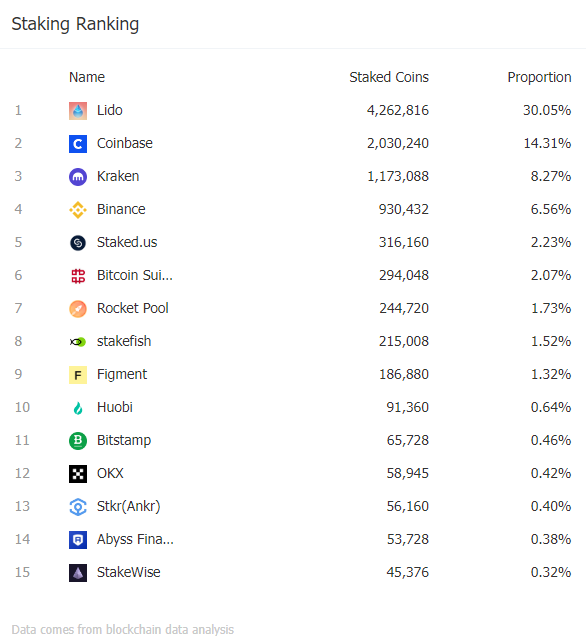
Task: Click the Huobi flame icon
Action: (78, 408)
